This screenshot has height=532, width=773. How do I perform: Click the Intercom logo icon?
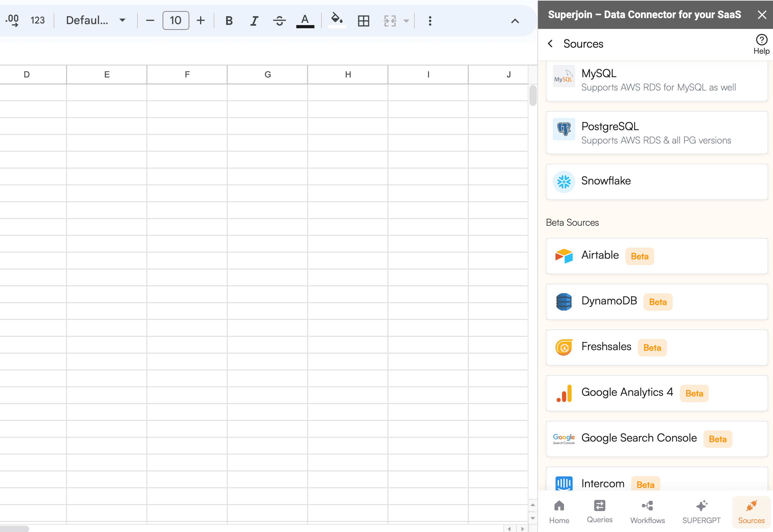click(564, 483)
